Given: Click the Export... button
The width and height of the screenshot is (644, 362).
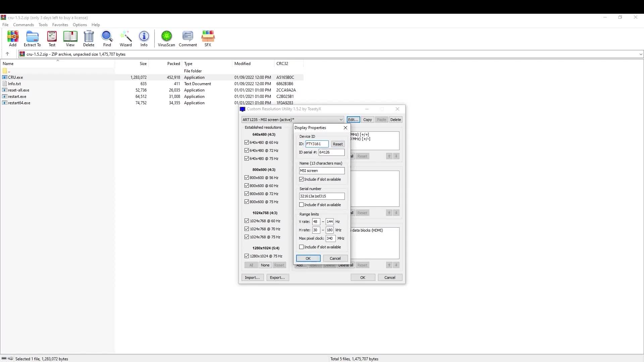Looking at the screenshot, I should tap(277, 278).
